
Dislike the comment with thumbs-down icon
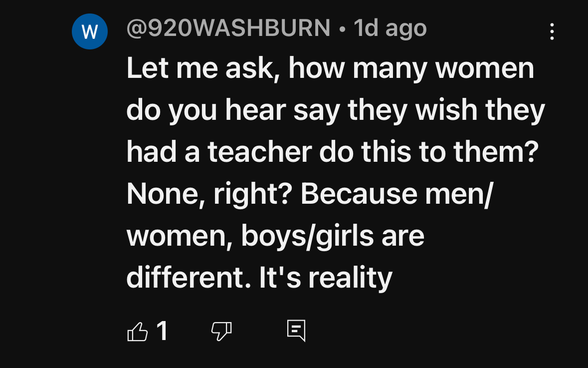coord(221,331)
